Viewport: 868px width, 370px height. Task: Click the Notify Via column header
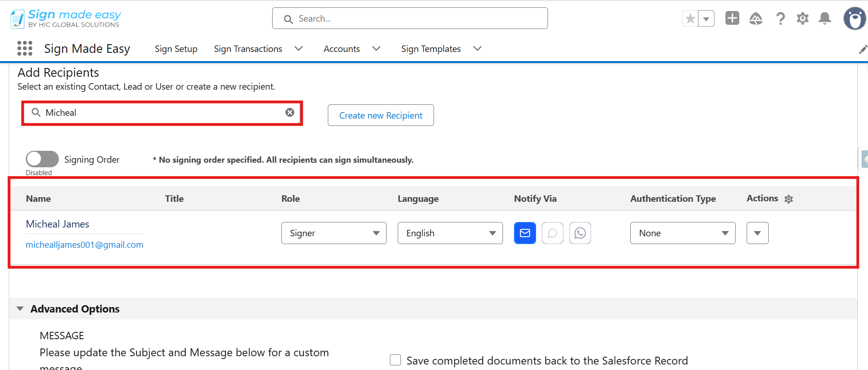pos(535,199)
